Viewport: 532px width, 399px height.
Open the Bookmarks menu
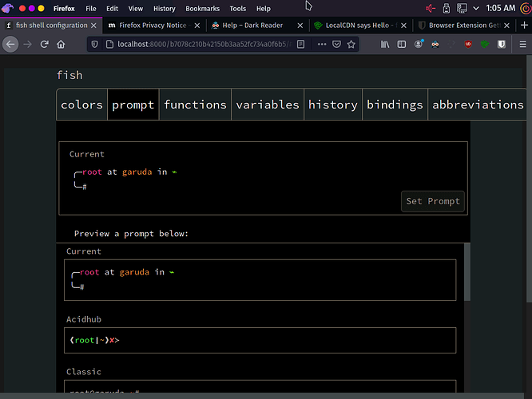tap(203, 9)
